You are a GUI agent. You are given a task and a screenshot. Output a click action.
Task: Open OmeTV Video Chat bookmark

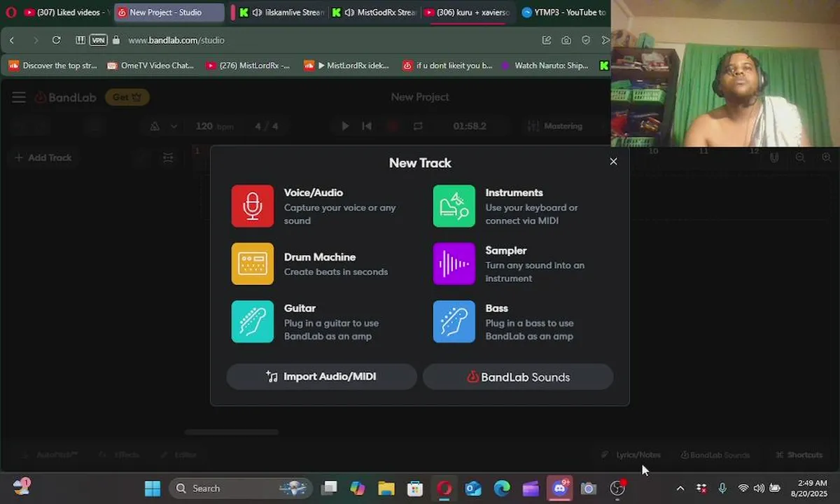pos(150,65)
